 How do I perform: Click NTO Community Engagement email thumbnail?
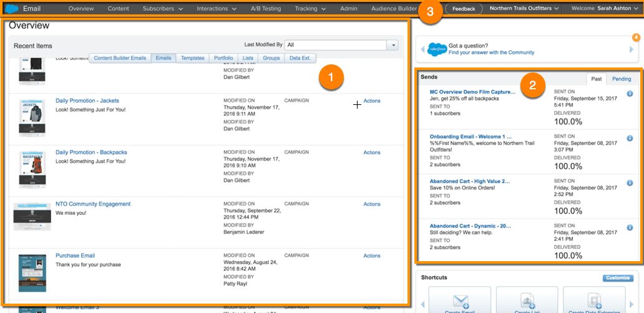point(32,216)
